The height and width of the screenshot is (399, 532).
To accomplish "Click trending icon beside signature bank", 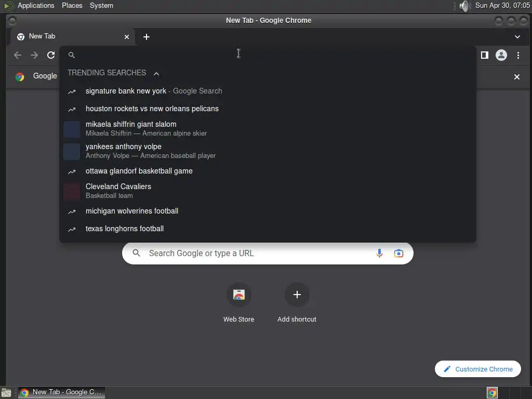I will [72, 91].
